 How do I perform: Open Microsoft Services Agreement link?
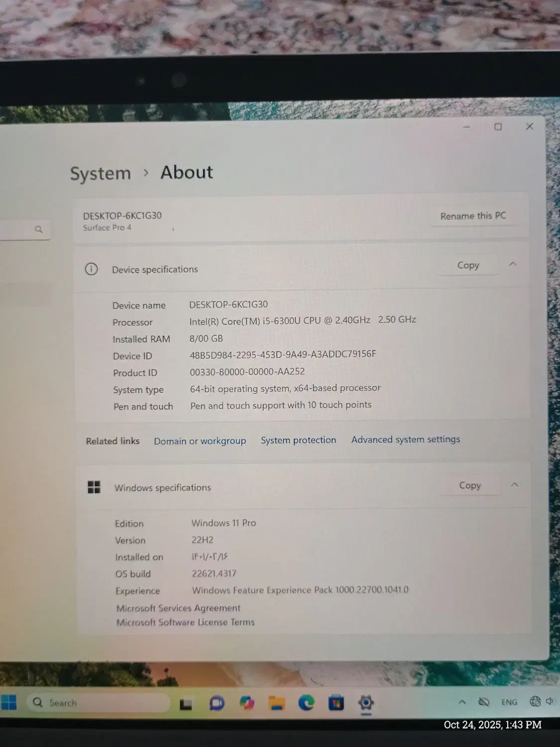pyautogui.click(x=178, y=608)
